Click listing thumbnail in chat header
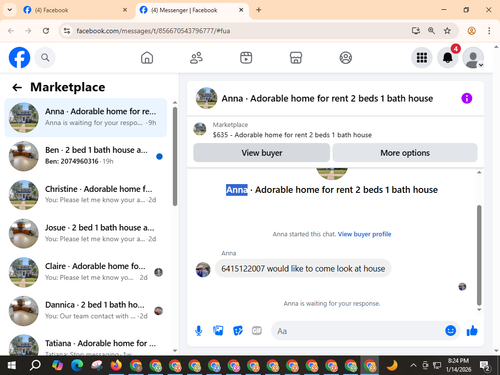This screenshot has height=375, width=500. pos(206,98)
